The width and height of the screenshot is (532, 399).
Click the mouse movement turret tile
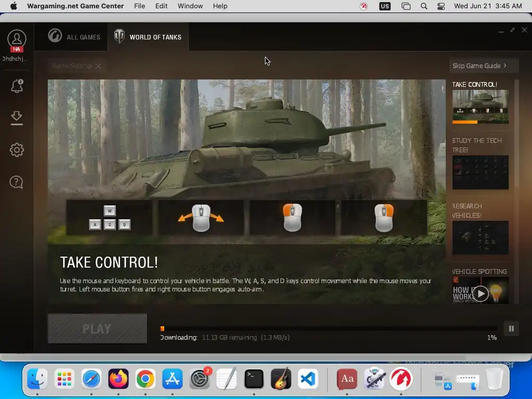click(201, 218)
